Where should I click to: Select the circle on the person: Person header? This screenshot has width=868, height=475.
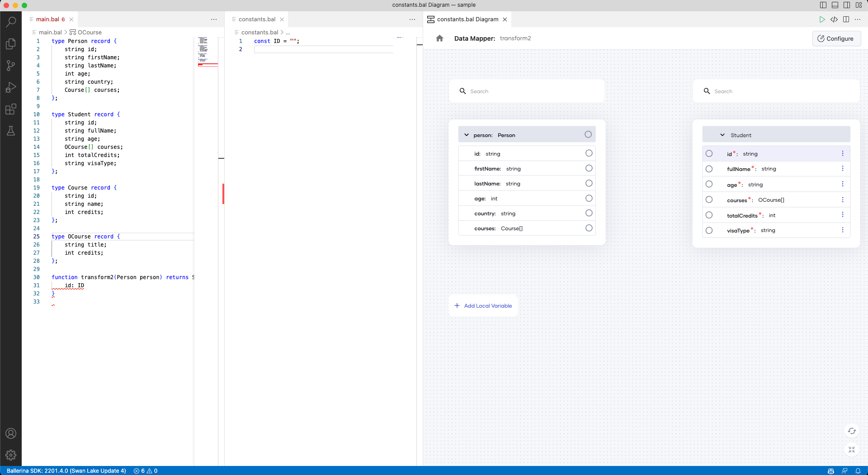588,134
